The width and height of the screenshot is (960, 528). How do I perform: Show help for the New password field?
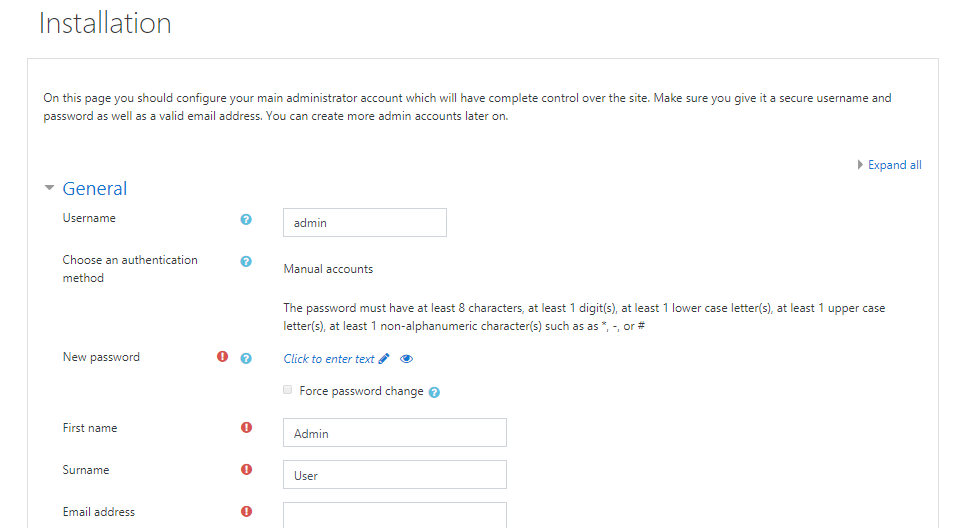(x=246, y=358)
